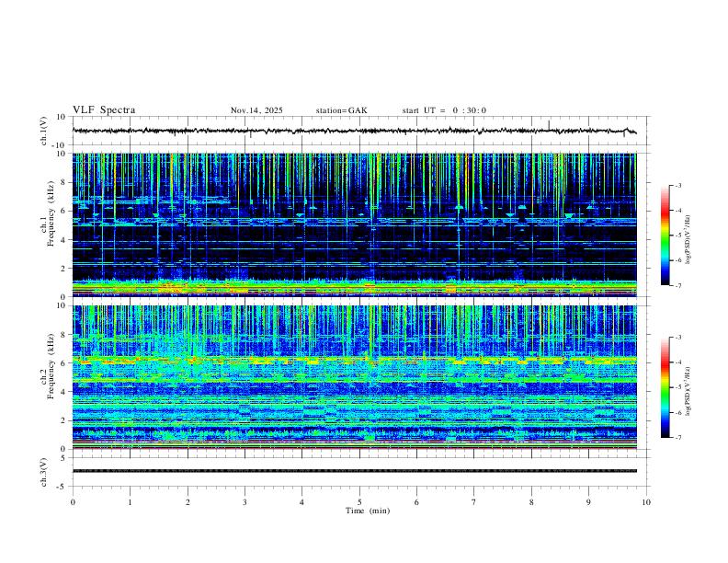Image resolution: width=728 pixels, height=563 pixels.
Task: Click the 'Time (min)' axis label
Action: (x=368, y=511)
